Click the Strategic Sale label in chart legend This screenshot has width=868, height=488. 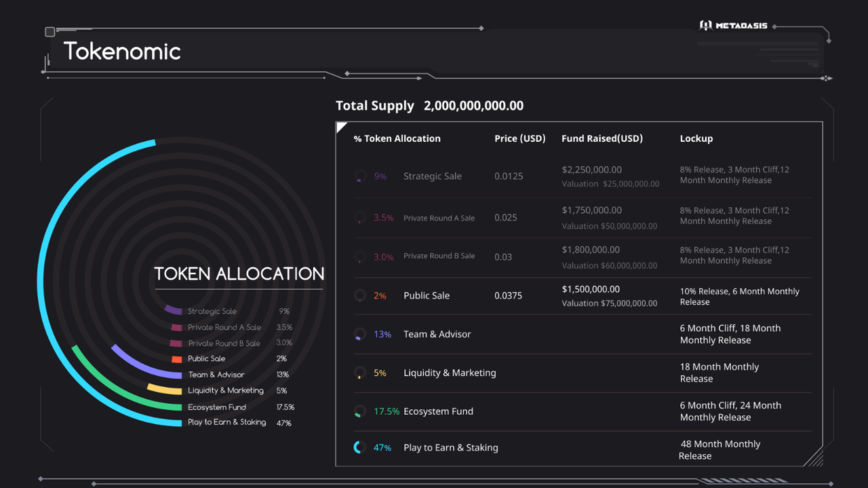click(212, 312)
